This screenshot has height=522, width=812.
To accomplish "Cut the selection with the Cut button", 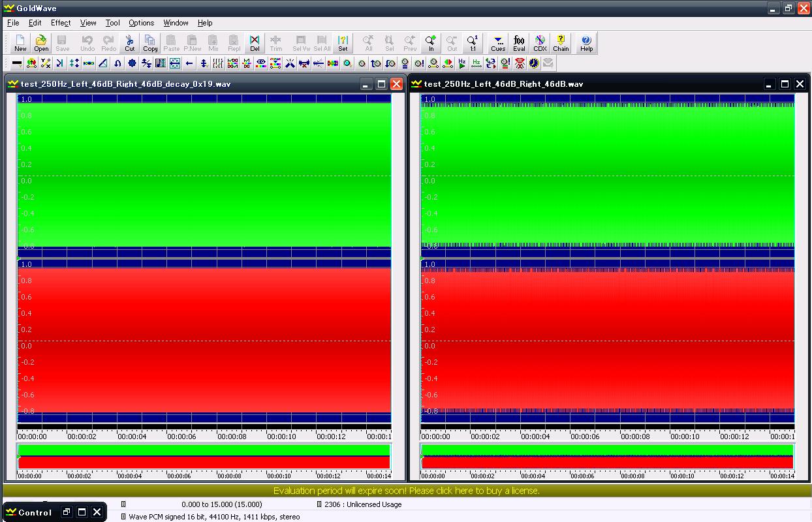I will (x=130, y=43).
